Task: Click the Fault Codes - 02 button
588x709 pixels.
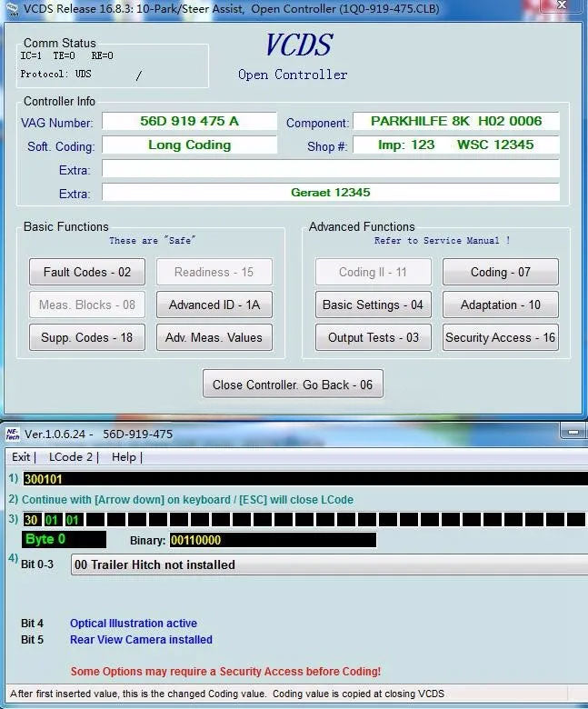Action: click(87, 272)
